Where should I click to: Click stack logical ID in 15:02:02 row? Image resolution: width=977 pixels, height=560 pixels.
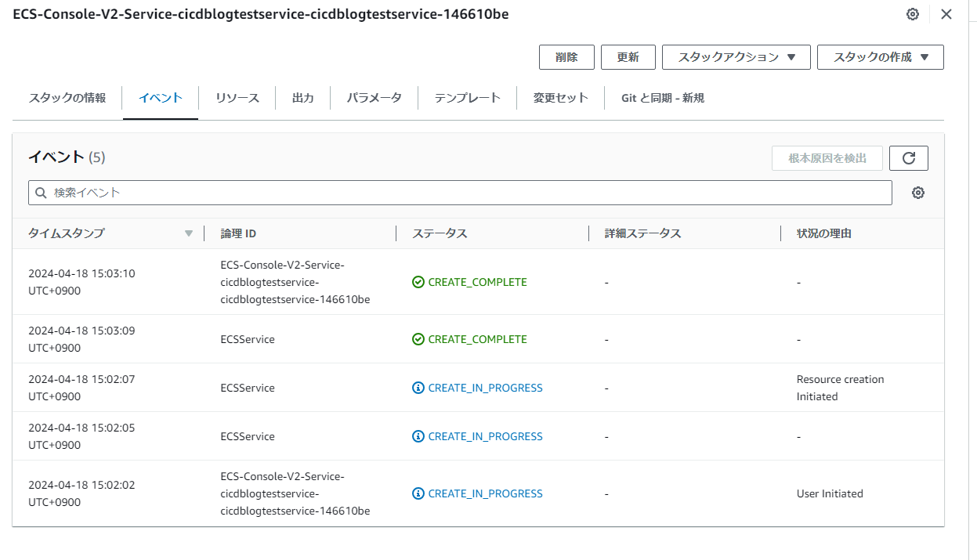(x=295, y=493)
